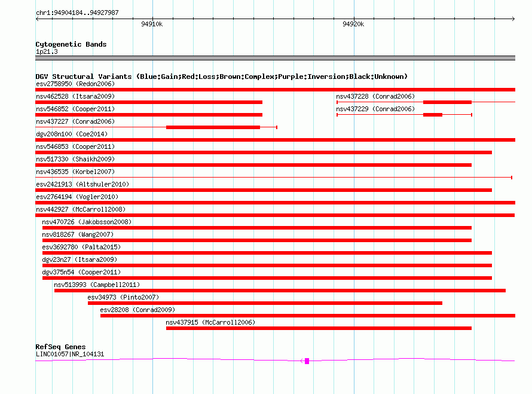
Task: Select the esv2421913 (Altshuler2010) label
Action: pyautogui.click(x=82, y=184)
